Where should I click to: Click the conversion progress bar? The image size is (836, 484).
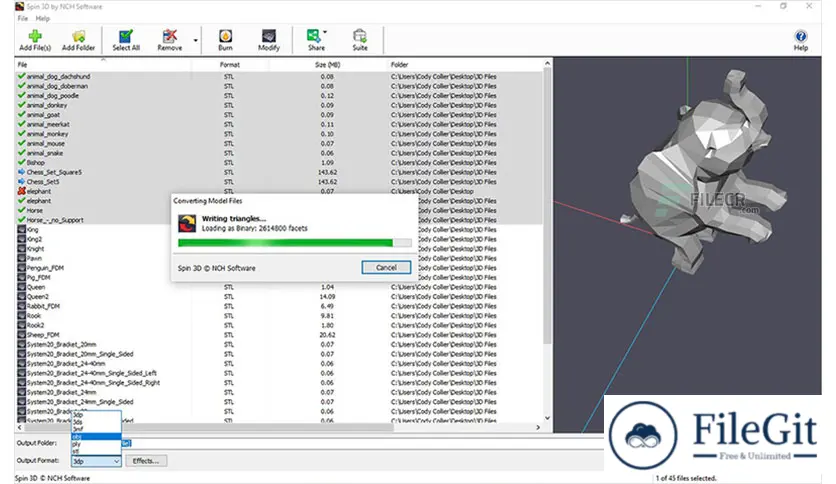click(x=294, y=243)
